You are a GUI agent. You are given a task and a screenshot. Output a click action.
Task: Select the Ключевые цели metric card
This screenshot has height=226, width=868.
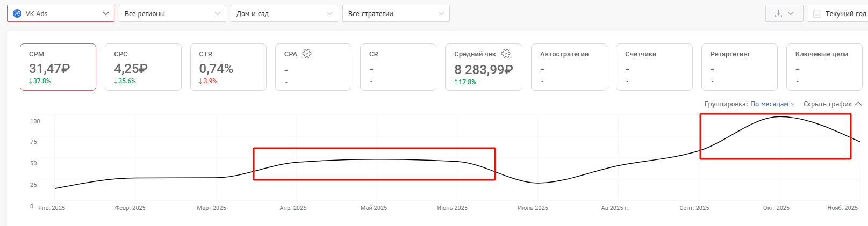click(824, 67)
